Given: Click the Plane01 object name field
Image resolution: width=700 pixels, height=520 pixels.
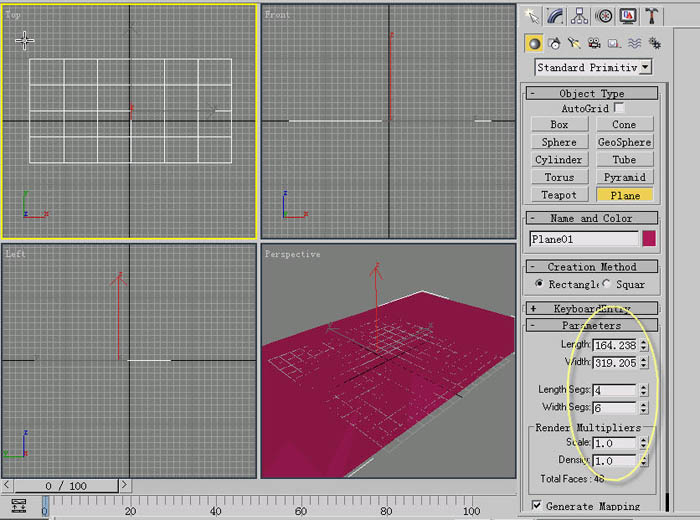Looking at the screenshot, I should coord(584,239).
